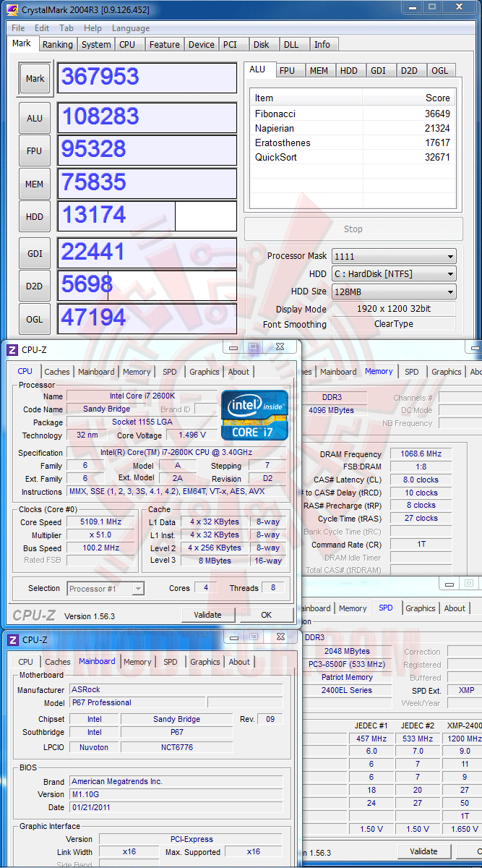Image resolution: width=482 pixels, height=868 pixels.
Task: Open the Processor Mask dropdown
Action: coord(394,256)
